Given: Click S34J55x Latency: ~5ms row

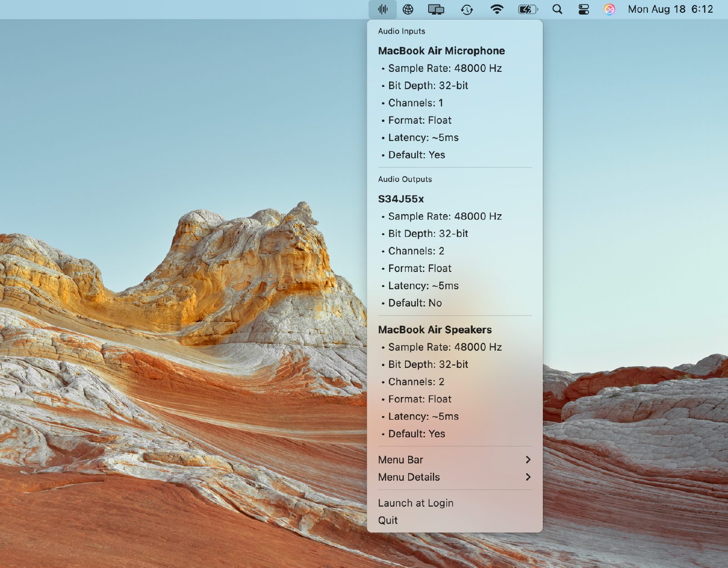Looking at the screenshot, I should point(455,286).
